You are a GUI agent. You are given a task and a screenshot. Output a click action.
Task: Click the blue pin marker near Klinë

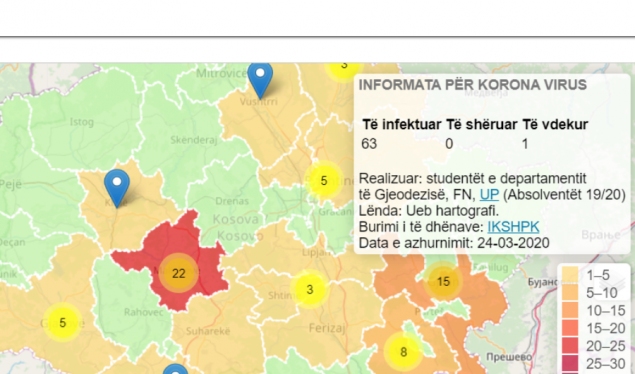(x=117, y=187)
